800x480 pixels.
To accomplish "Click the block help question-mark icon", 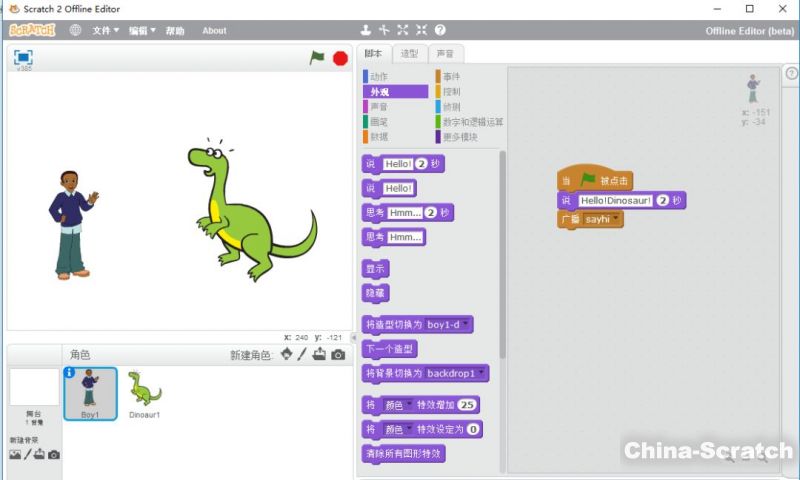I will pos(440,30).
